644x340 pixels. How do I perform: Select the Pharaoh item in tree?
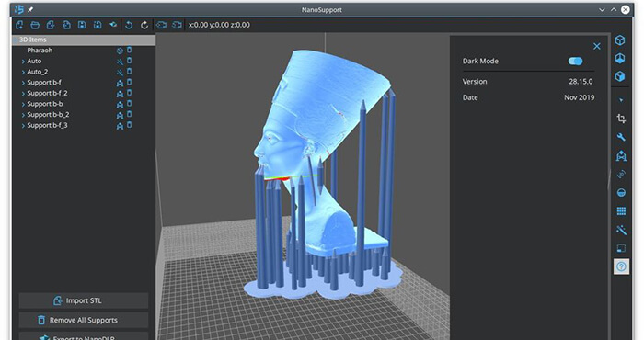pos(40,50)
